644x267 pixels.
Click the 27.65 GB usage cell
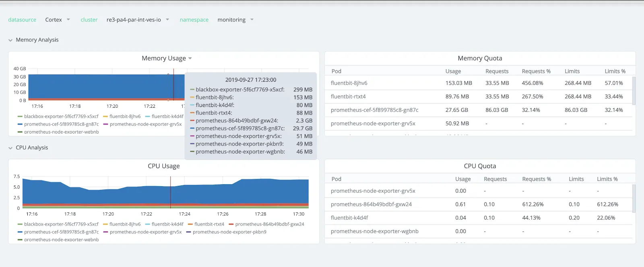[x=457, y=110]
